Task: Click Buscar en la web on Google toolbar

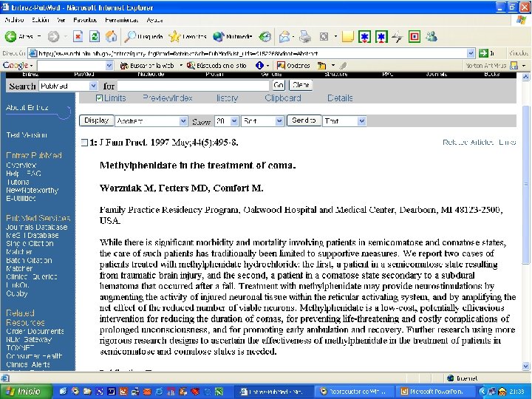Action: click(147, 66)
